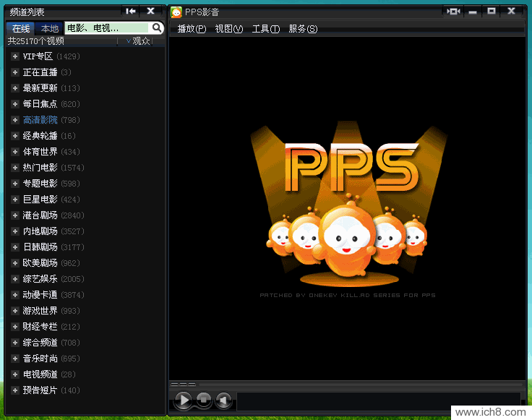
Task: Click the volume speaker icon
Action: (x=224, y=400)
